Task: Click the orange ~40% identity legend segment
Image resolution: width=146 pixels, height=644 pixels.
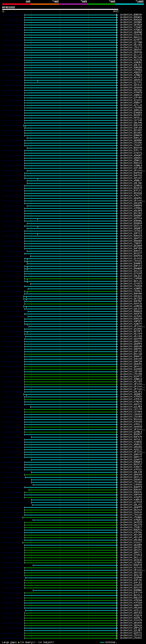Action: (45, 4)
